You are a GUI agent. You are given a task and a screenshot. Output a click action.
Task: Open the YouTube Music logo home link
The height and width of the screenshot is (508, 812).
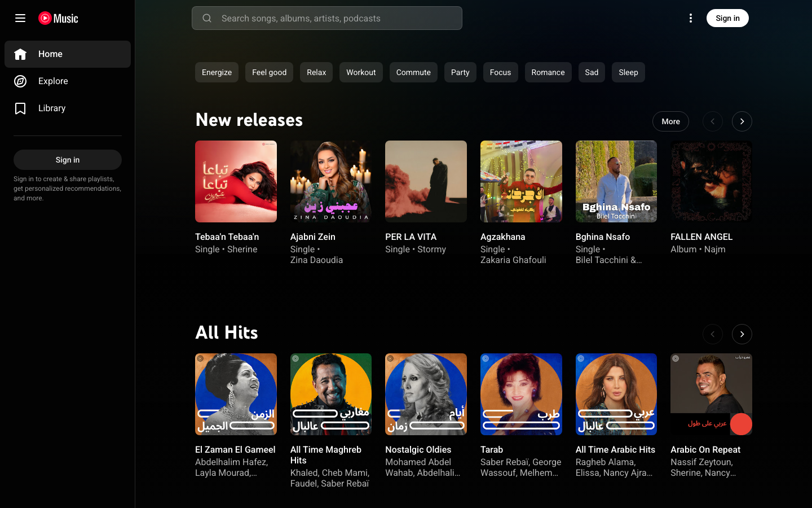(x=58, y=18)
